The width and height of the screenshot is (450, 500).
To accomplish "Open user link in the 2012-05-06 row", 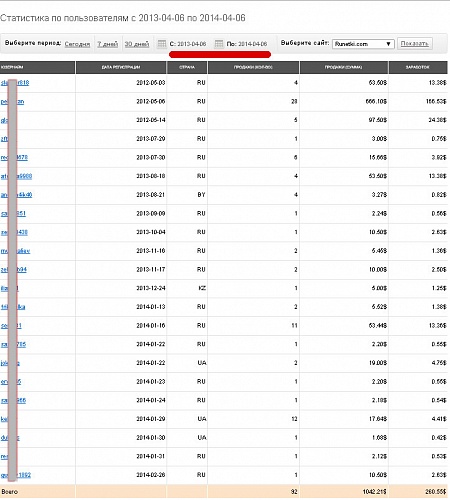I will pyautogui.click(x=12, y=101).
